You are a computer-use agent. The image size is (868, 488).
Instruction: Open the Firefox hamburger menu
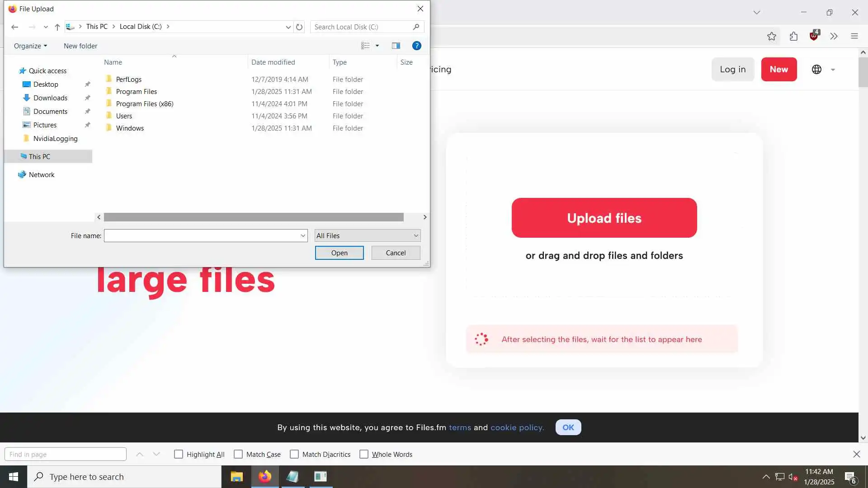pos(854,36)
